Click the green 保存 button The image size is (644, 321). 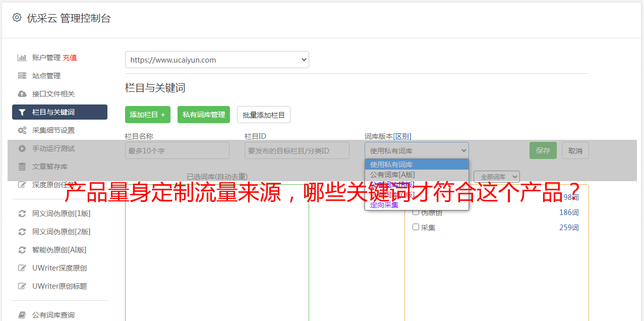click(x=543, y=150)
